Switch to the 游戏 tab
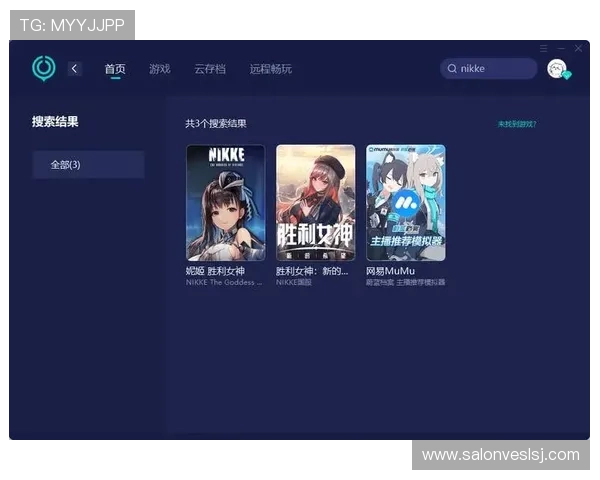The height and width of the screenshot is (480, 600). (160, 69)
